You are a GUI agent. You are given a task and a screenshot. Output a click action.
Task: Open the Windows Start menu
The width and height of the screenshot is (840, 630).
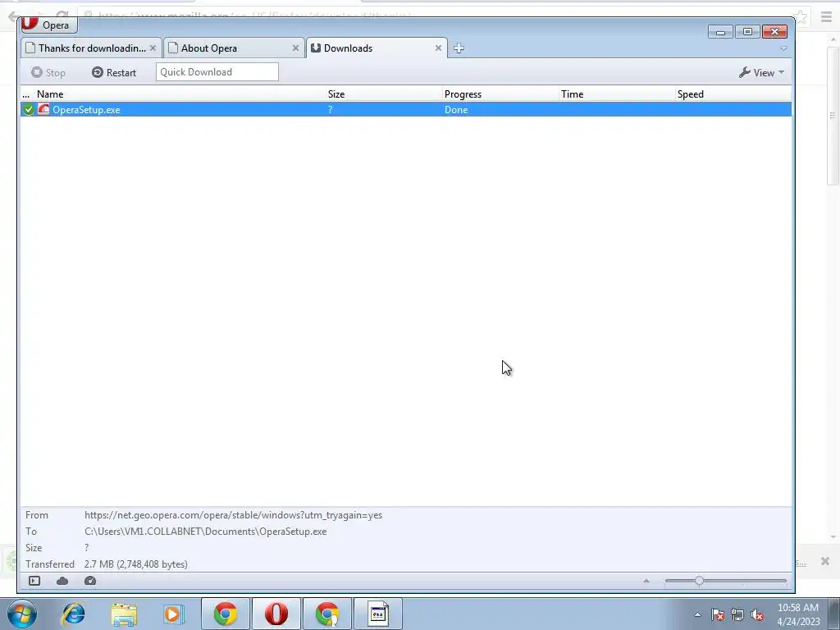point(22,614)
